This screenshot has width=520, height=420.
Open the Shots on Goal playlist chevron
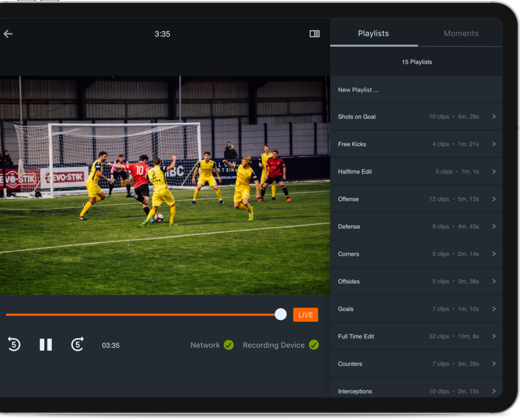pyautogui.click(x=494, y=116)
